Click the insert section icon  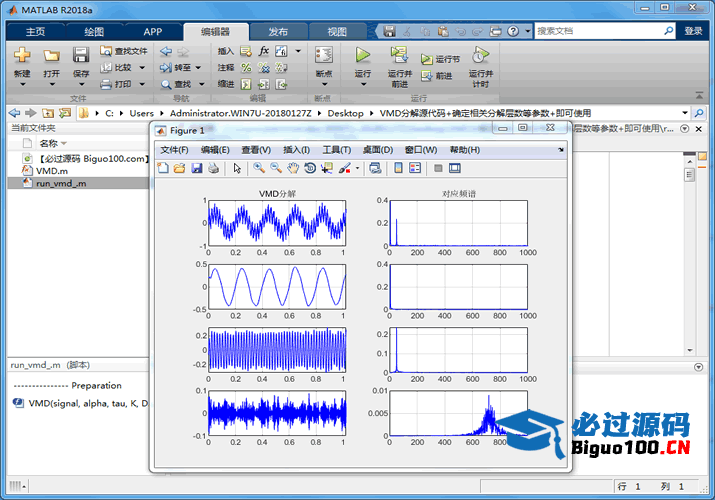246,51
